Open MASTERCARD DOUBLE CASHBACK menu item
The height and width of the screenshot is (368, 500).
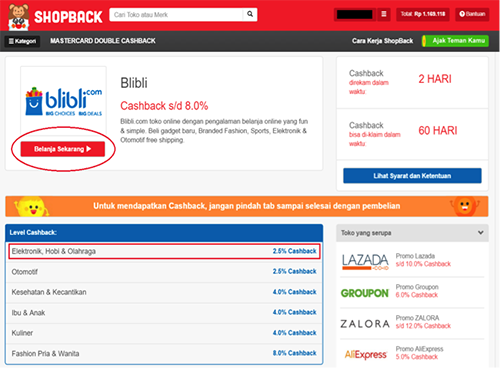tap(103, 41)
